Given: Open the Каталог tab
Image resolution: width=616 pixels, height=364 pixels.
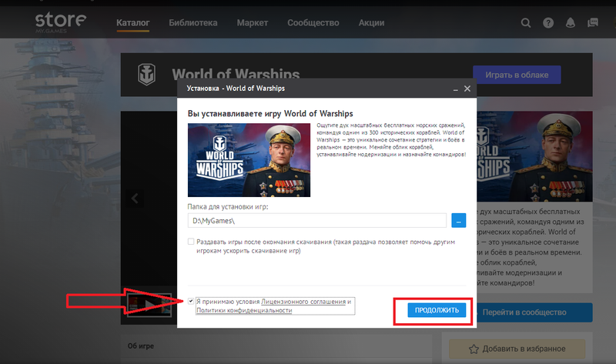Looking at the screenshot, I should pyautogui.click(x=132, y=23).
